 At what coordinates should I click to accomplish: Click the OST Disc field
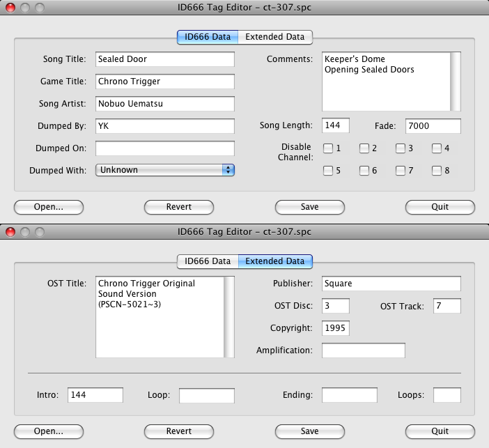pos(336,306)
